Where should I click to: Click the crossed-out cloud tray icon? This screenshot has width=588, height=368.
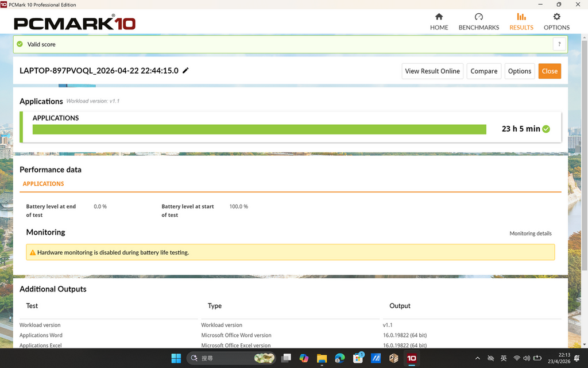(490, 358)
